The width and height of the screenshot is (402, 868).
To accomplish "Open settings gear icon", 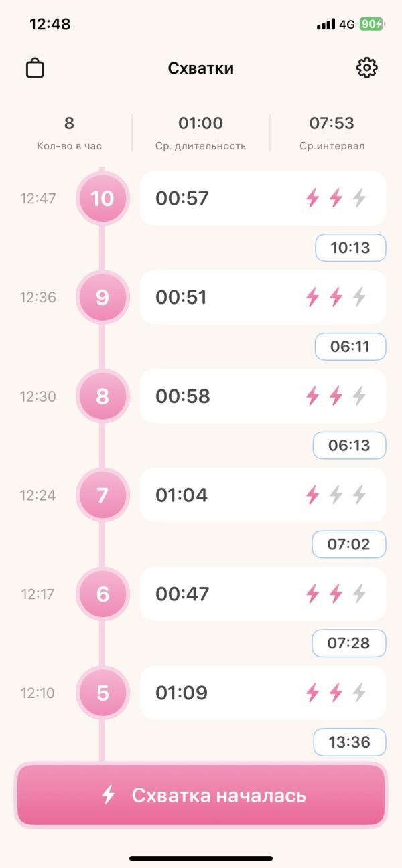I will (x=366, y=68).
